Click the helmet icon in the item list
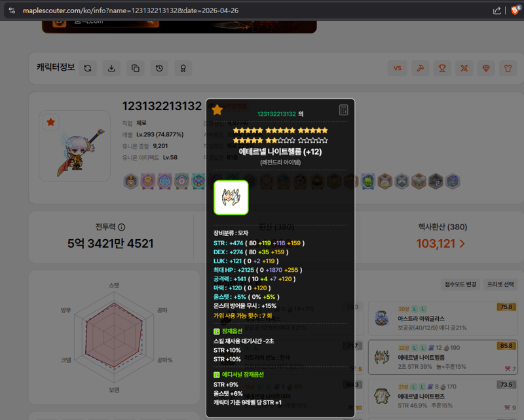Viewport: 524px width, 420px height. pos(382,357)
